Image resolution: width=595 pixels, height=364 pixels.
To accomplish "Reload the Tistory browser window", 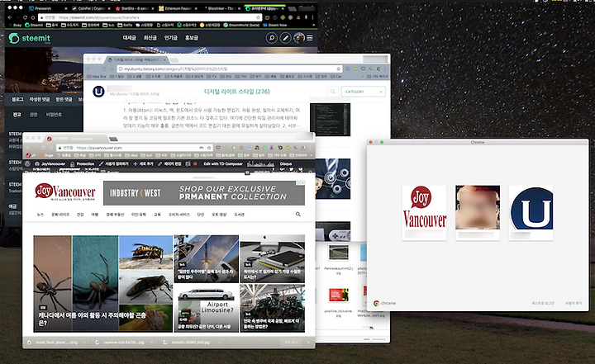I will [104, 69].
